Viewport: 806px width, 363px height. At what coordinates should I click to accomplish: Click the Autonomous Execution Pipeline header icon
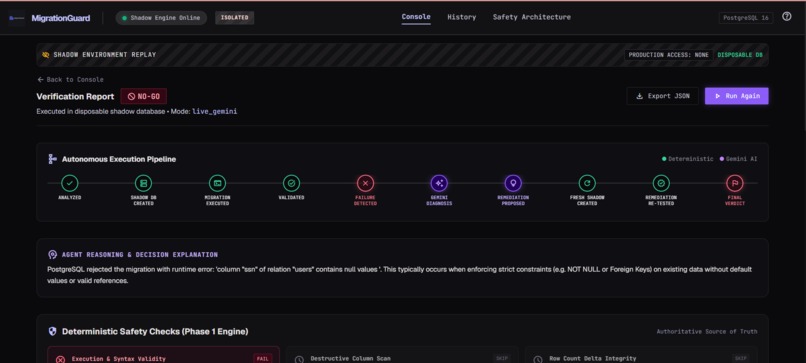[x=52, y=159]
